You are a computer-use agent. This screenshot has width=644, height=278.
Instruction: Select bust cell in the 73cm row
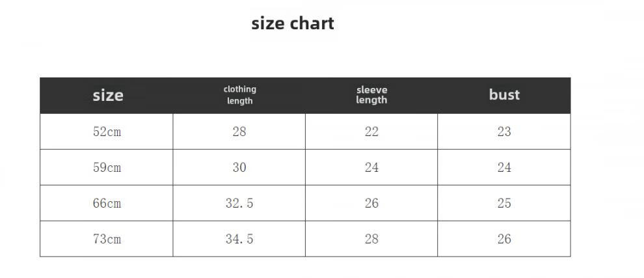click(504, 239)
